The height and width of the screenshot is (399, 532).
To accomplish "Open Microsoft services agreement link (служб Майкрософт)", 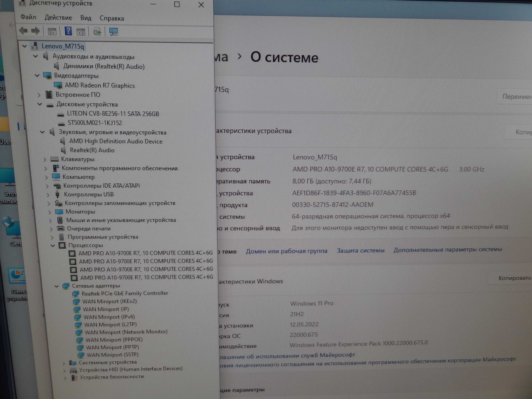I will (287, 355).
